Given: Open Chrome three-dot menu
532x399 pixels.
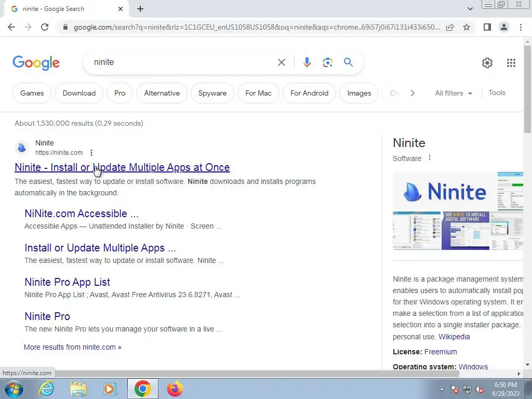Looking at the screenshot, I should 521,27.
